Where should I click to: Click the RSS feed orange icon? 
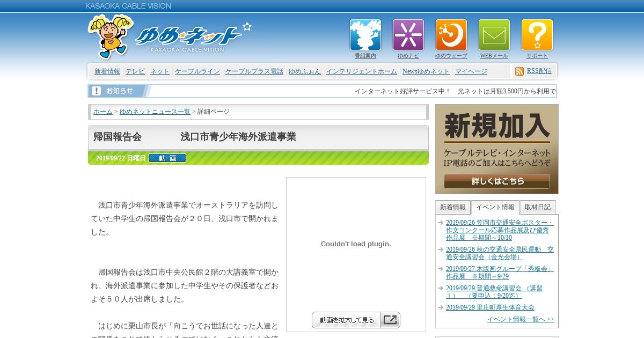(x=519, y=71)
